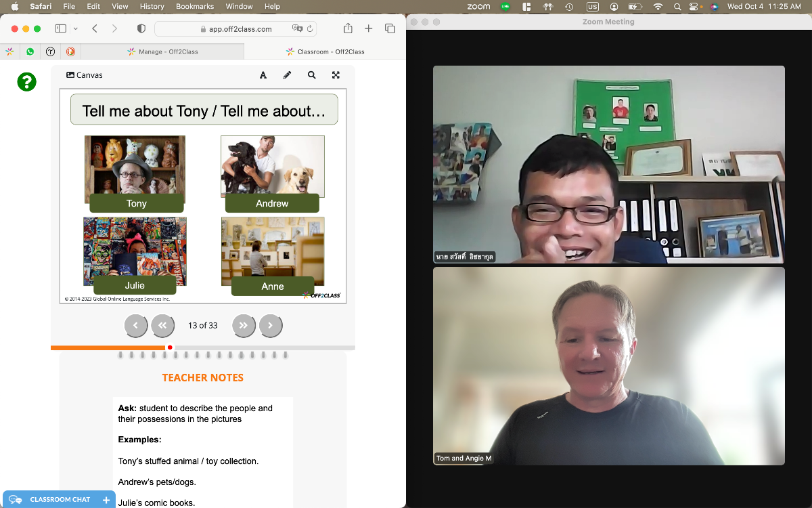Screen dimensions: 812x508
Task: Open Bookmarks menu
Action: coord(195,6)
